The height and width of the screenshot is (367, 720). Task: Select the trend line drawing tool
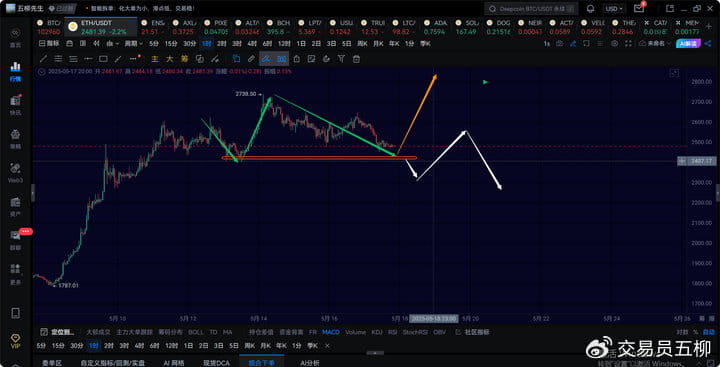(43, 59)
